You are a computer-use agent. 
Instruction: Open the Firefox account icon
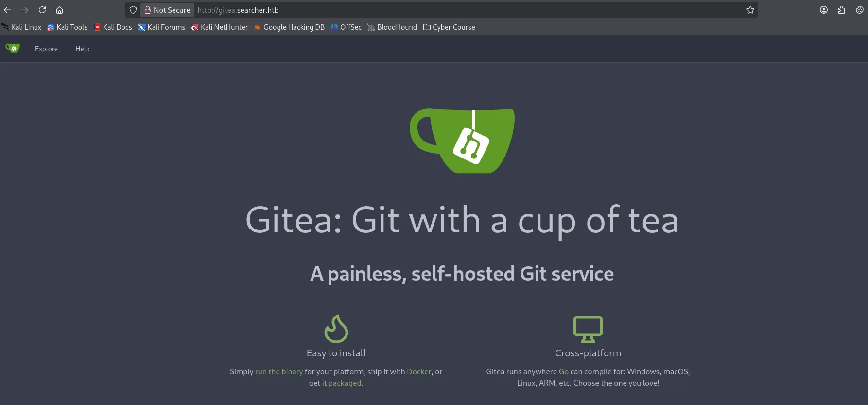pos(824,10)
